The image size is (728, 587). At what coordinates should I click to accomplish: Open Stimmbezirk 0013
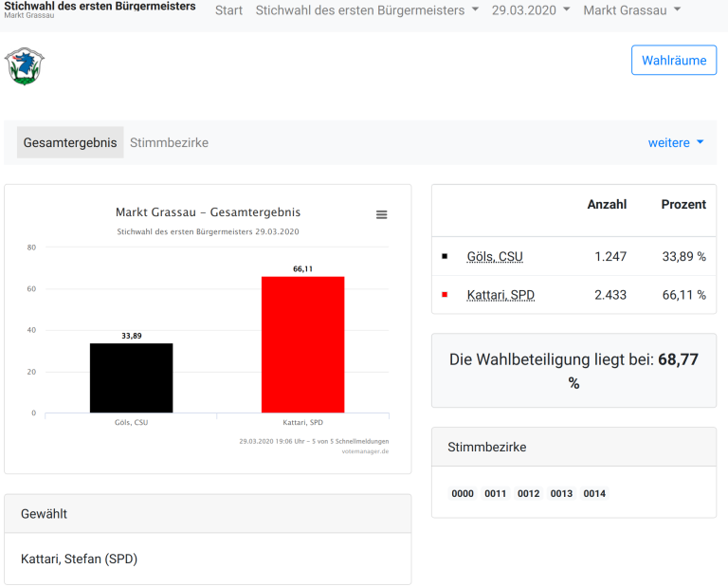coord(561,494)
